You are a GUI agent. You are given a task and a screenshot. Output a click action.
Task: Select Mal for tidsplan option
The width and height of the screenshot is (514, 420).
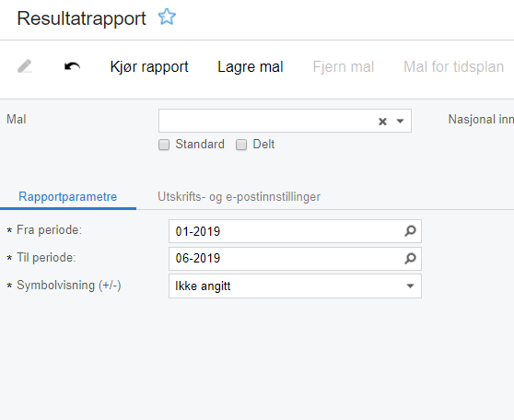453,67
